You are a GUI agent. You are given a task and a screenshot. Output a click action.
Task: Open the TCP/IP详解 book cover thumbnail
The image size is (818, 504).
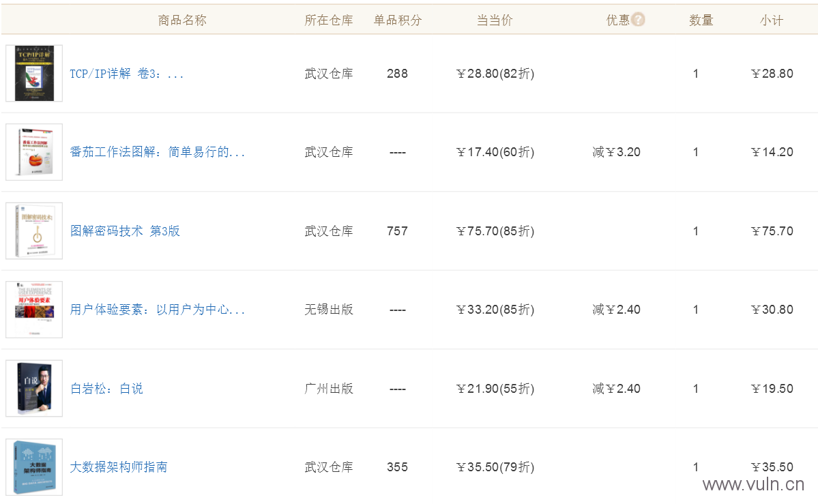pyautogui.click(x=34, y=73)
